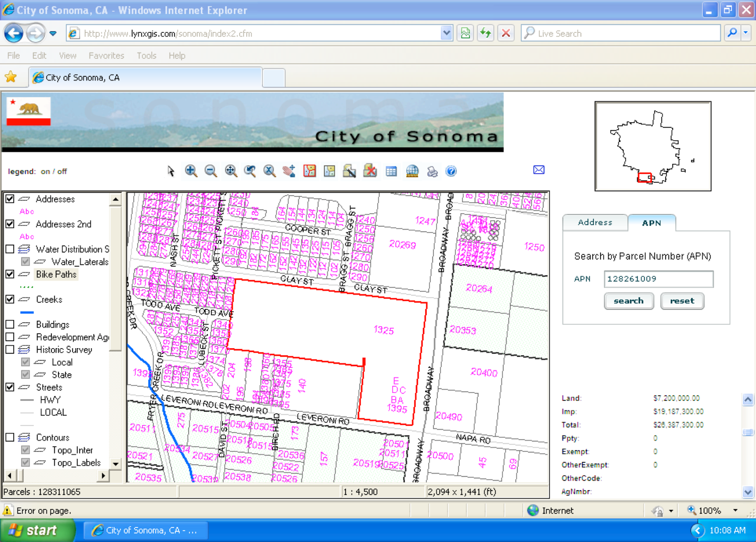Click the email envelope icon
The image size is (756, 542).
(x=539, y=170)
